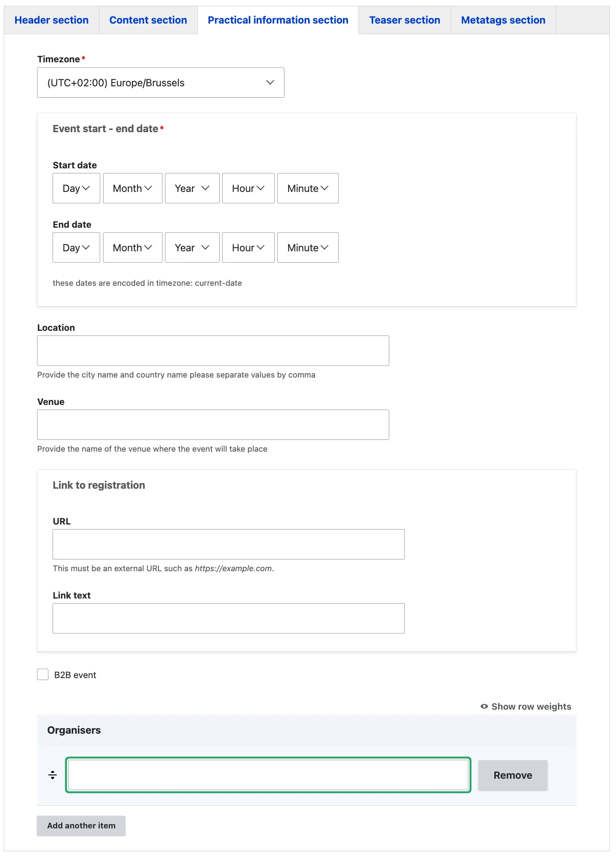Switch to the Header section tab
This screenshot has width=616, height=857.
pyautogui.click(x=51, y=20)
